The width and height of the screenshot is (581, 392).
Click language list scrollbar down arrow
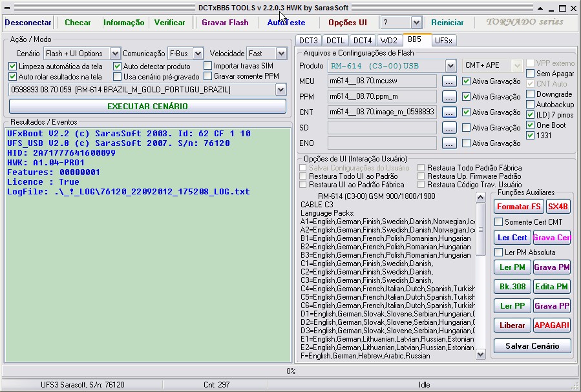(x=481, y=355)
